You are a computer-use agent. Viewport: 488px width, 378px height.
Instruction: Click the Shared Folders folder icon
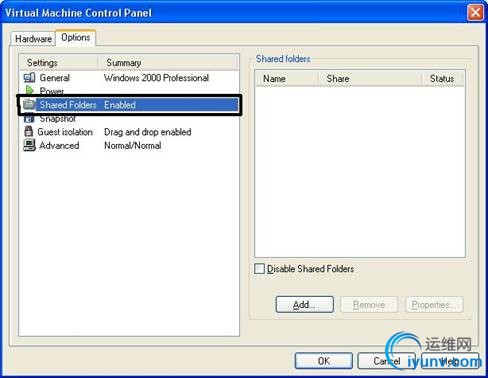29,104
